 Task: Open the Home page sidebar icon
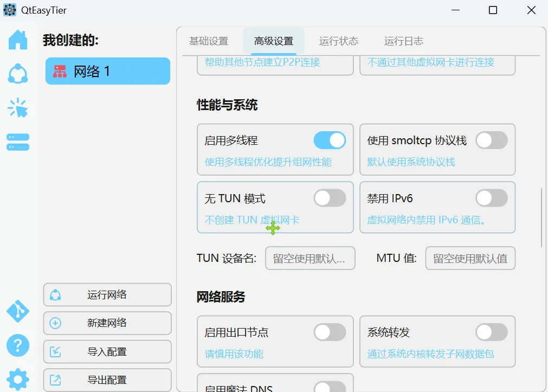(x=18, y=40)
